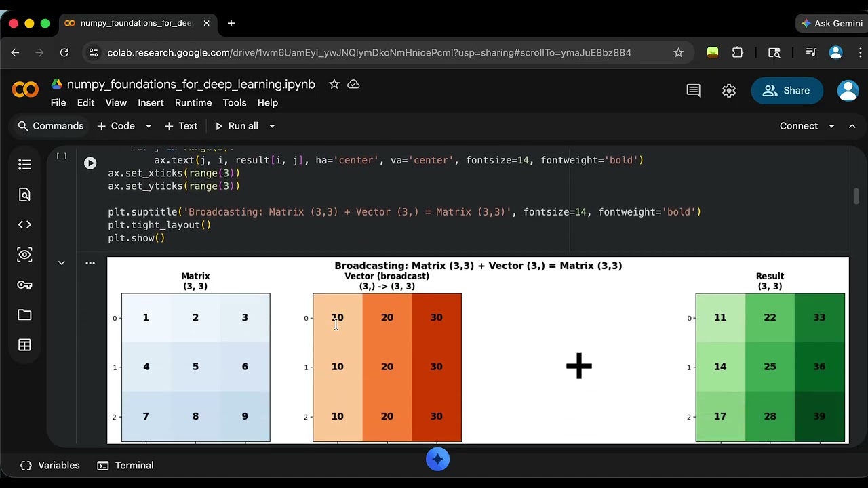868x488 pixels.
Task: Click the Matrix cell showing 5
Action: click(195, 367)
